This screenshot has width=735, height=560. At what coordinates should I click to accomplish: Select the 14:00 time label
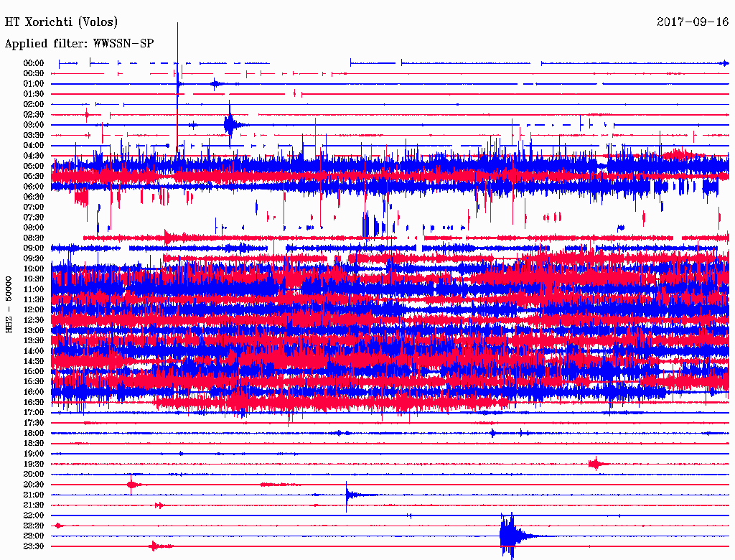pos(34,351)
